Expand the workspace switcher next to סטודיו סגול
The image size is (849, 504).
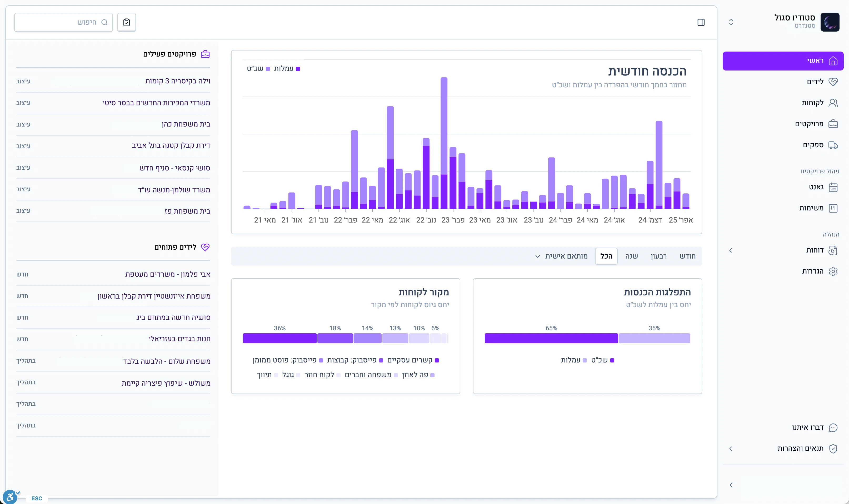coord(731,22)
